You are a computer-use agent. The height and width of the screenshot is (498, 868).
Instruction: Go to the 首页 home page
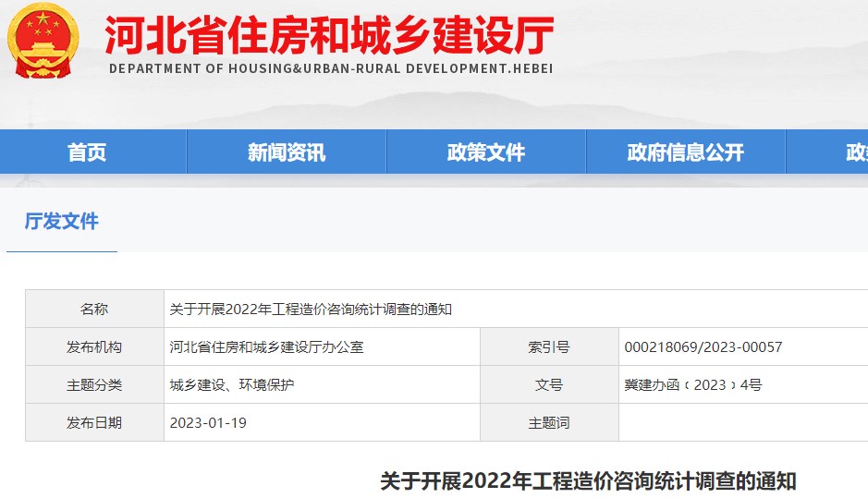(87, 152)
